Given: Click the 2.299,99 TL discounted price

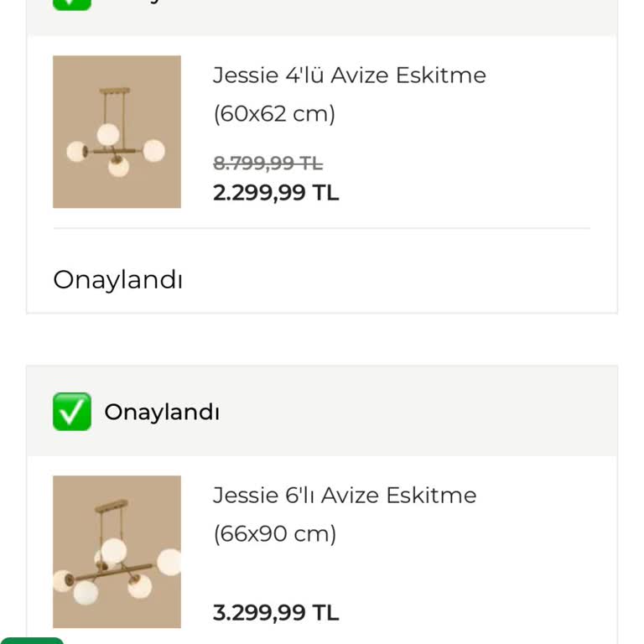Looking at the screenshot, I should [x=276, y=193].
